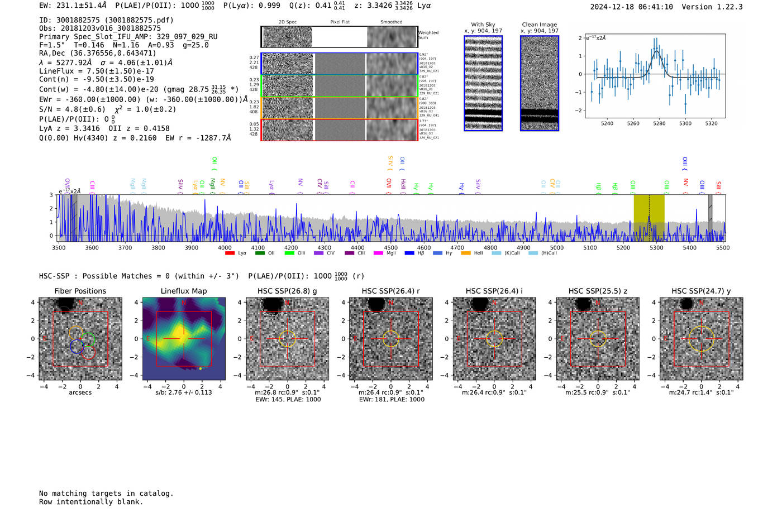Click the 'LyA z = 3.3416' text

pyautogui.click(x=68, y=128)
